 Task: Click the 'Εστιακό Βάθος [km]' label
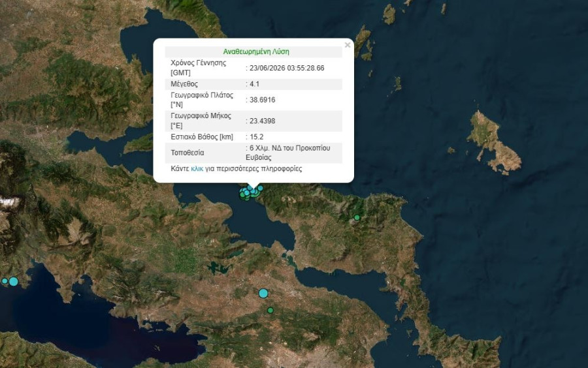point(202,137)
